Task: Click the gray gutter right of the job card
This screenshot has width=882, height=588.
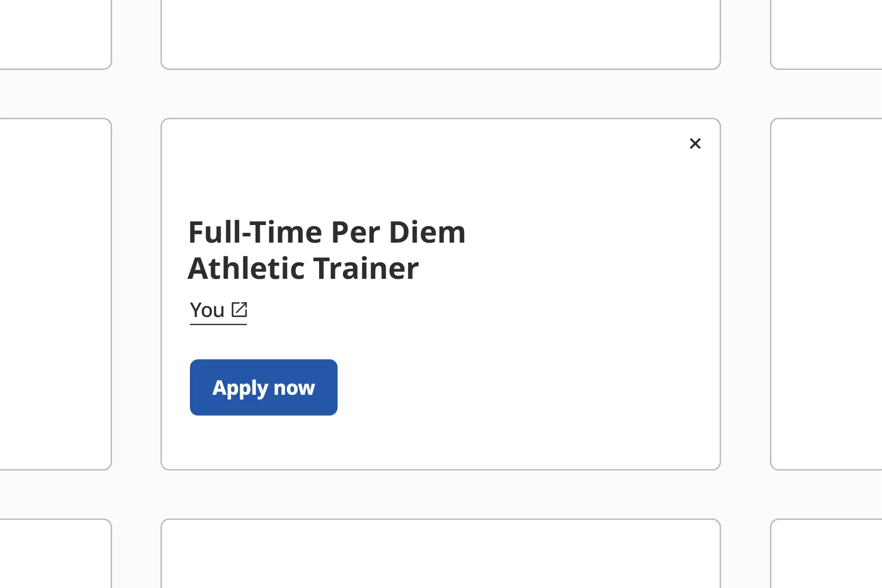Action: coord(745,294)
